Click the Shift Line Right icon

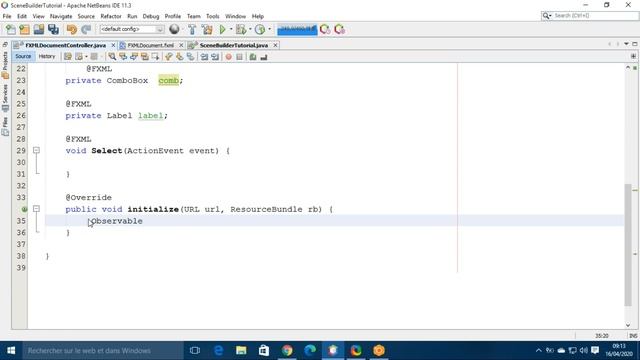[x=215, y=57]
